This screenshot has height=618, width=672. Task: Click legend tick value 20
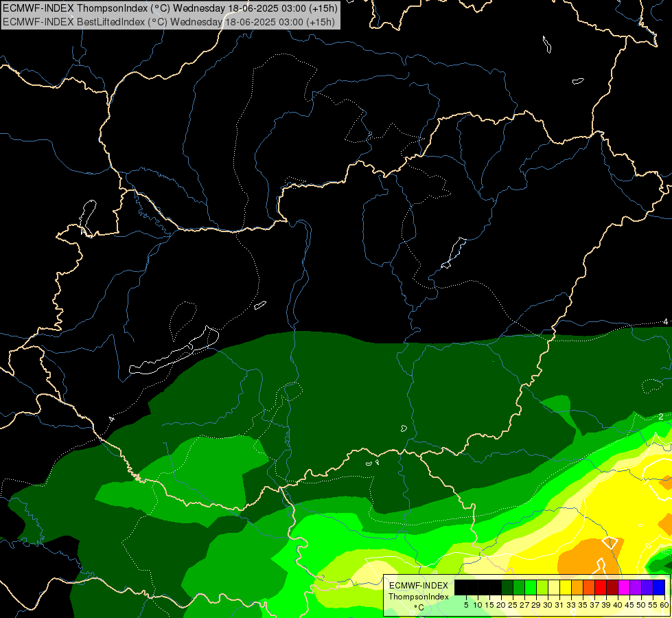point(500,605)
